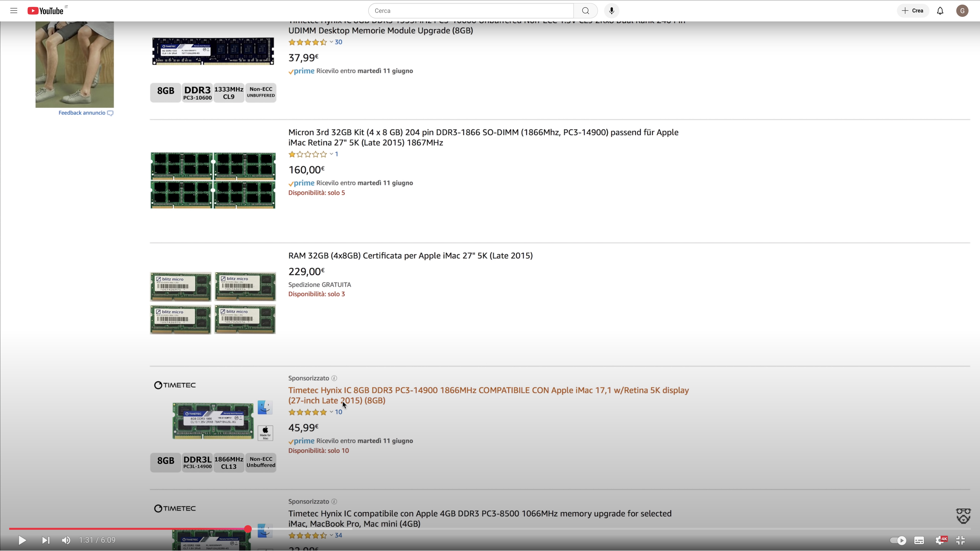Click price 45,99€

pos(303,428)
